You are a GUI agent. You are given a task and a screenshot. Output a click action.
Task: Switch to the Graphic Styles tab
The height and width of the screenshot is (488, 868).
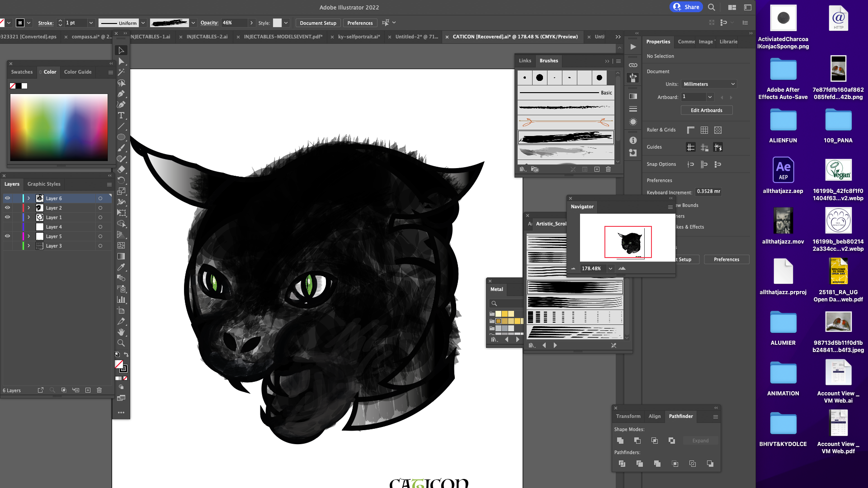(x=44, y=184)
